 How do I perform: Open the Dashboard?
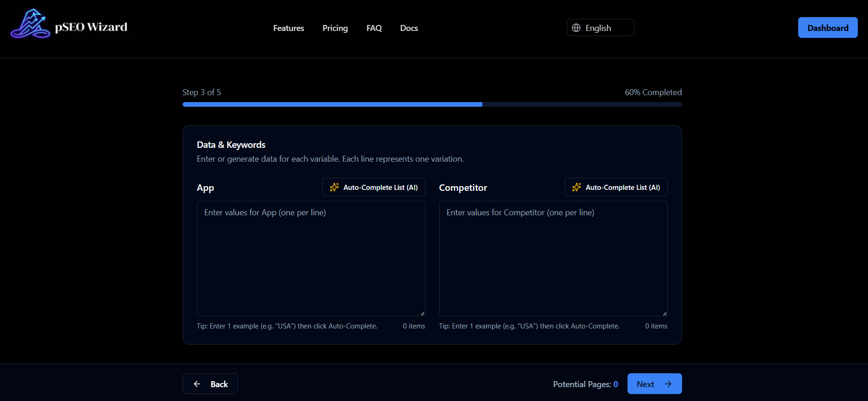pos(827,28)
